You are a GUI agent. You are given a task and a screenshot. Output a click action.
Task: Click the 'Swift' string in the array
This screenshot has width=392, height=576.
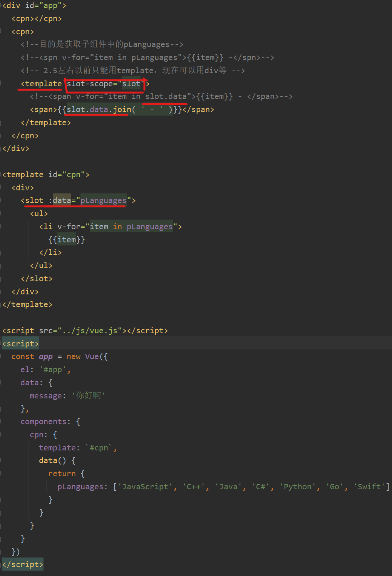pos(369,487)
